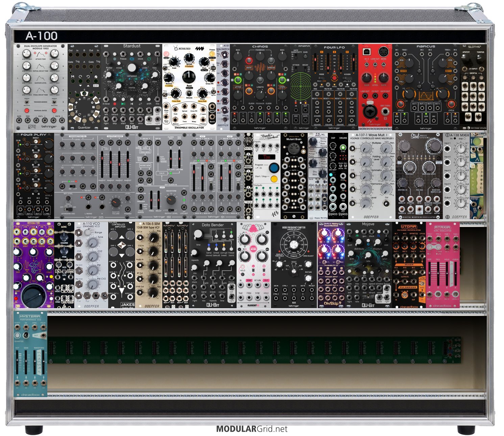Select the Pamela's New Workout module
The width and height of the screenshot is (504, 436).
click(x=267, y=176)
